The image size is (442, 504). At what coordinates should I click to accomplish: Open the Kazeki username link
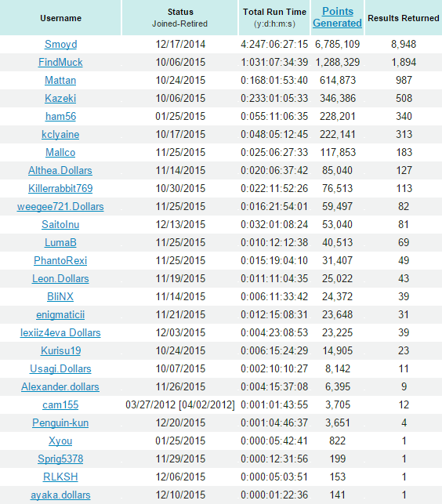pyautogui.click(x=60, y=98)
